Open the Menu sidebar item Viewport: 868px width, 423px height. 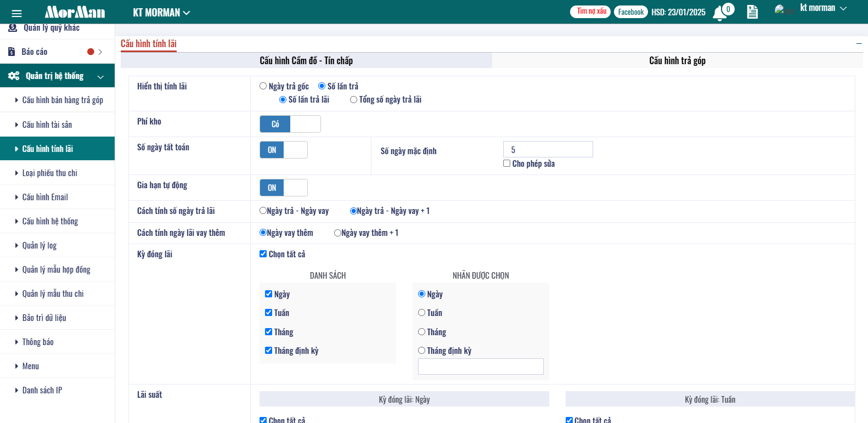pos(58,366)
